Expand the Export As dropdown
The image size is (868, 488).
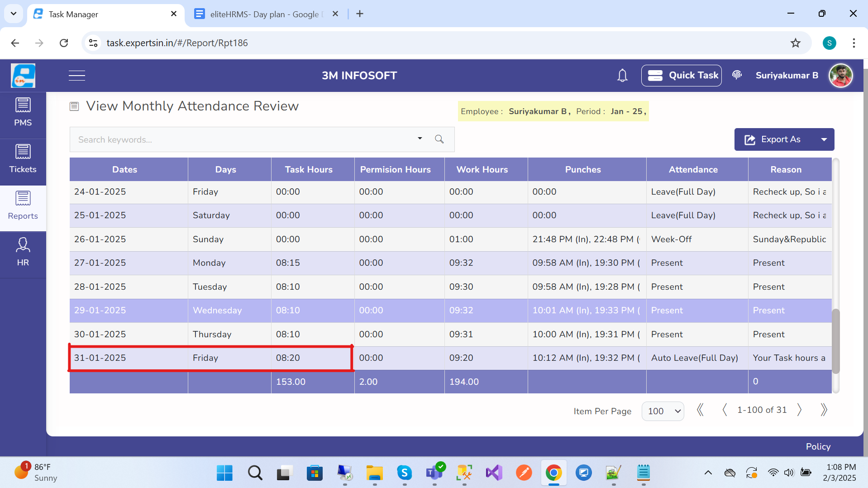click(824, 139)
